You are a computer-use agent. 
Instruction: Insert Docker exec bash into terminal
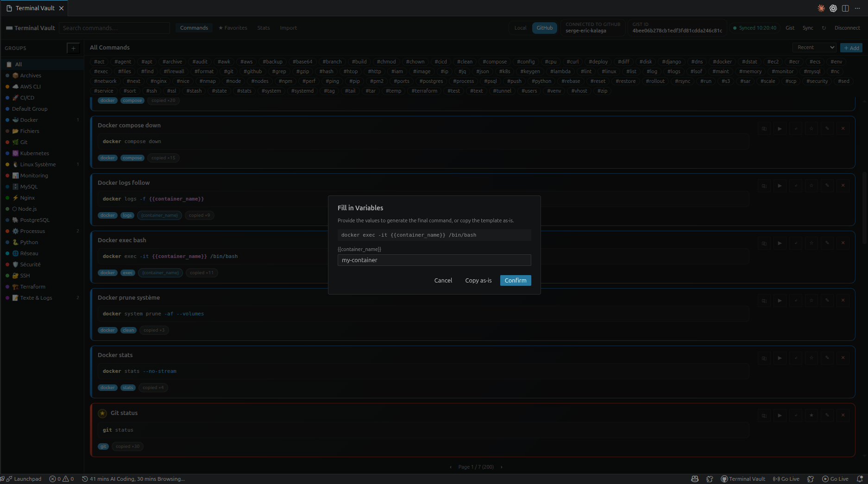tap(795, 243)
